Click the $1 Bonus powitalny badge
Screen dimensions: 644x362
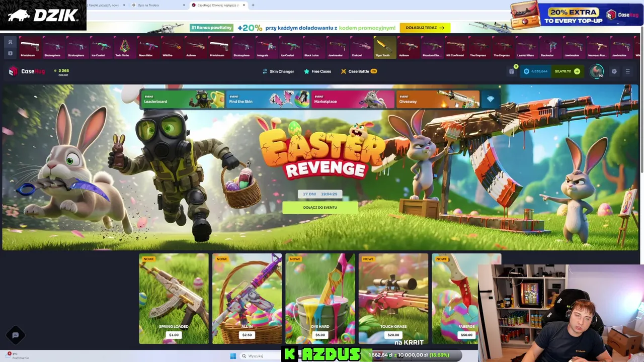pos(211,28)
